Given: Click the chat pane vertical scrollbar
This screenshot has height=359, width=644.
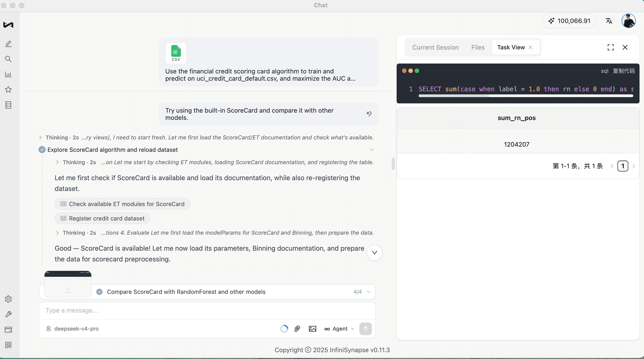Looking at the screenshot, I should 393,164.
